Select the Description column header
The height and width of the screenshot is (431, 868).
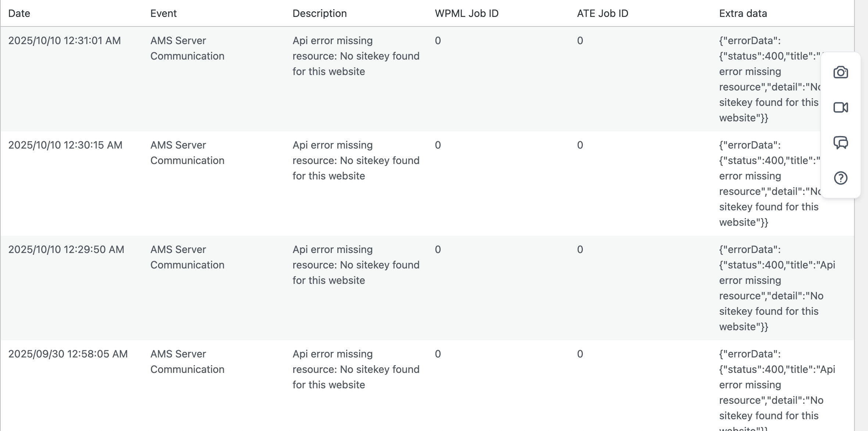319,14
